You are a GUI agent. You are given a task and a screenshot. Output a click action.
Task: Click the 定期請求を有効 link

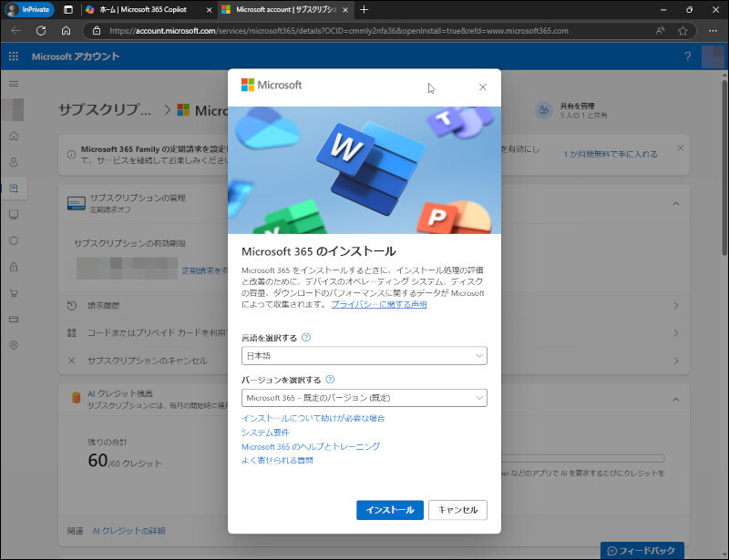point(204,270)
